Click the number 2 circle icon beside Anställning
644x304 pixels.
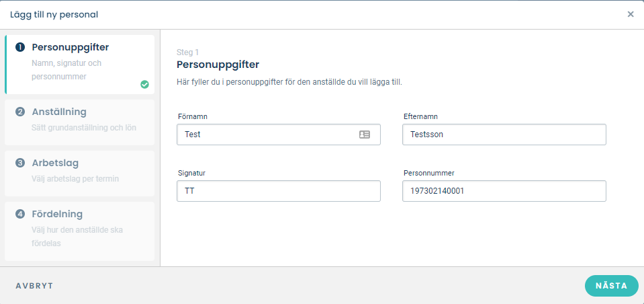coord(20,112)
